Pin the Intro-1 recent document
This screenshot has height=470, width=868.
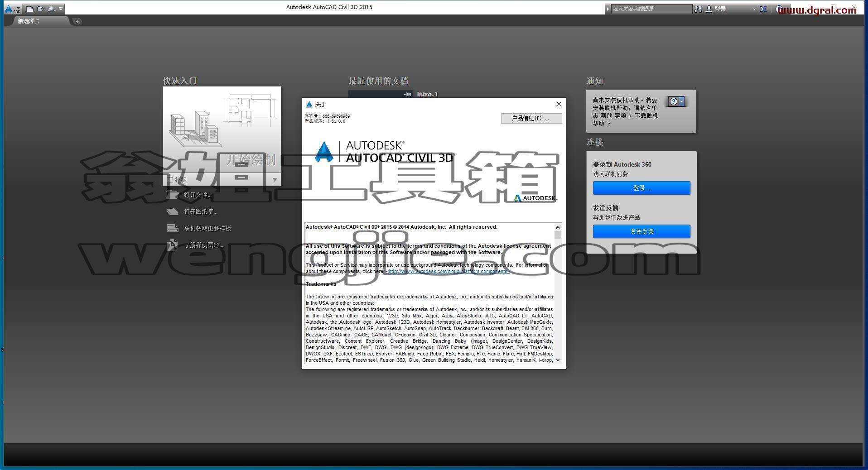pyautogui.click(x=408, y=94)
